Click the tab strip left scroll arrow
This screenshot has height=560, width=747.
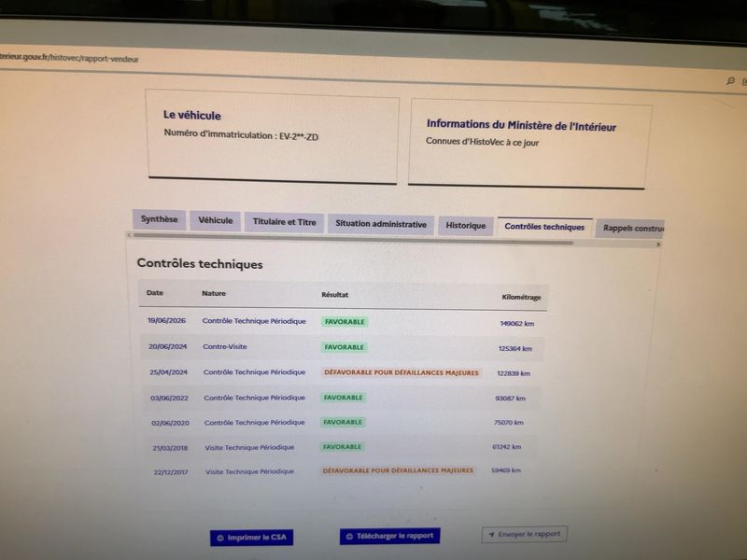tap(129, 235)
